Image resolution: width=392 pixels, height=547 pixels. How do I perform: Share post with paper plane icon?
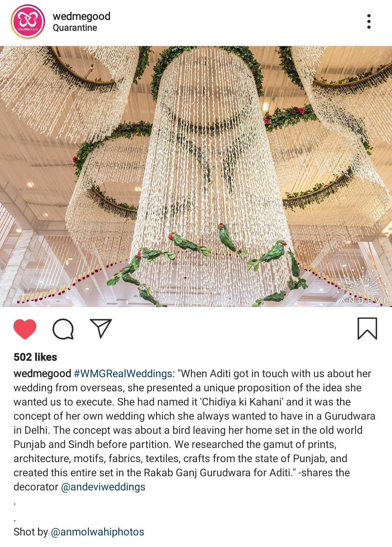(x=101, y=328)
